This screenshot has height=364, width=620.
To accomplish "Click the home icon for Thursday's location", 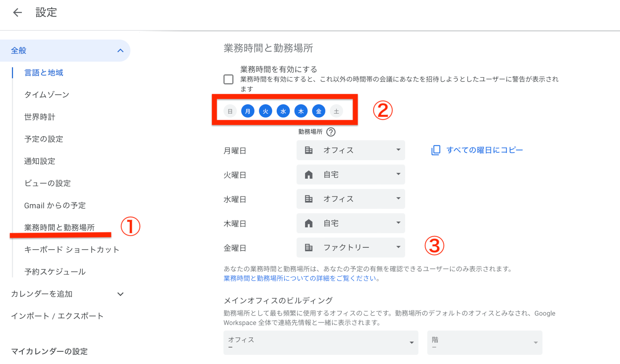I will pos(308,223).
